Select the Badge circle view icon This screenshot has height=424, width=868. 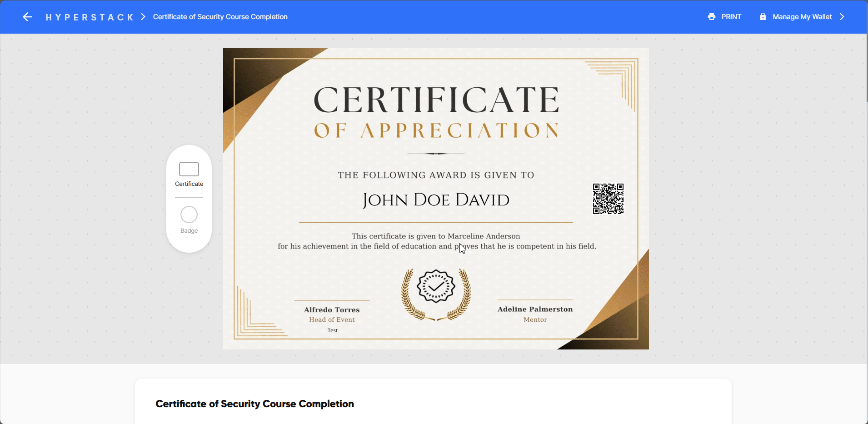(x=189, y=214)
